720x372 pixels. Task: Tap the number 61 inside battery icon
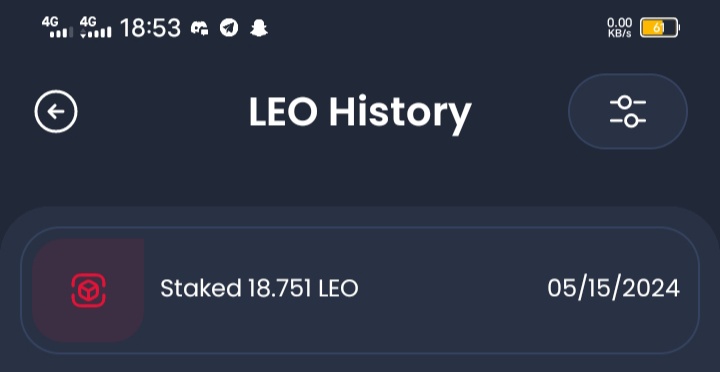coord(658,28)
